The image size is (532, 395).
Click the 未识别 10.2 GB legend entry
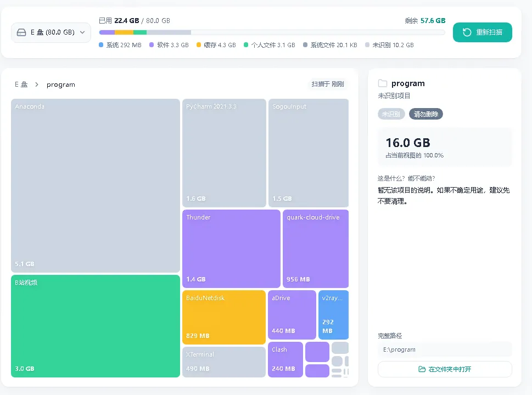389,45
